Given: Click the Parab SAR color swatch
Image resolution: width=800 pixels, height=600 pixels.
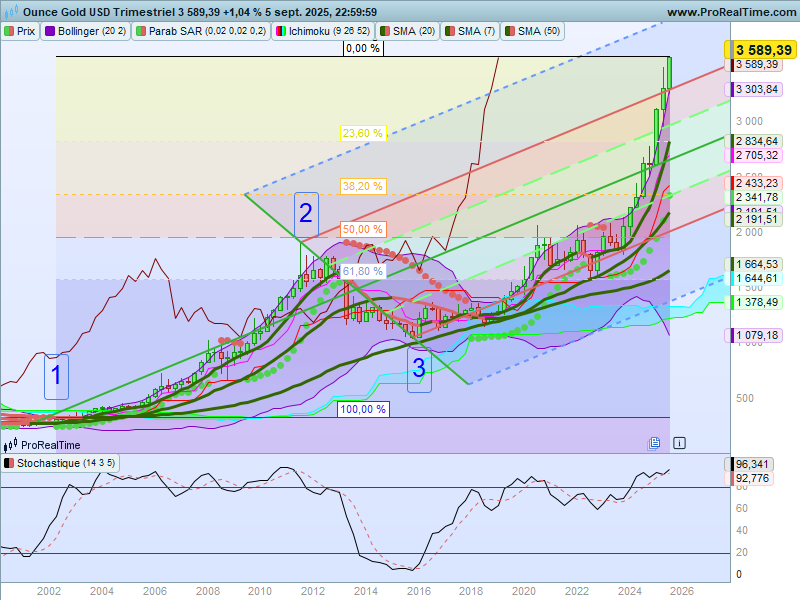Looking at the screenshot, I should tap(141, 31).
